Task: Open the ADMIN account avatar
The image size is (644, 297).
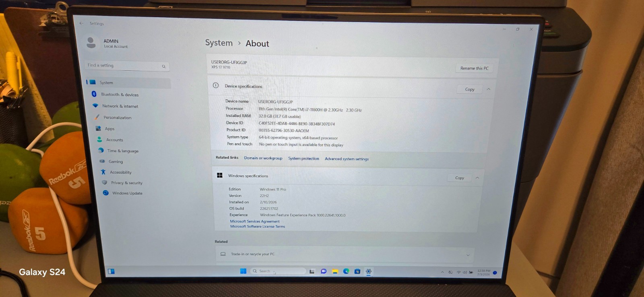Action: [x=91, y=43]
